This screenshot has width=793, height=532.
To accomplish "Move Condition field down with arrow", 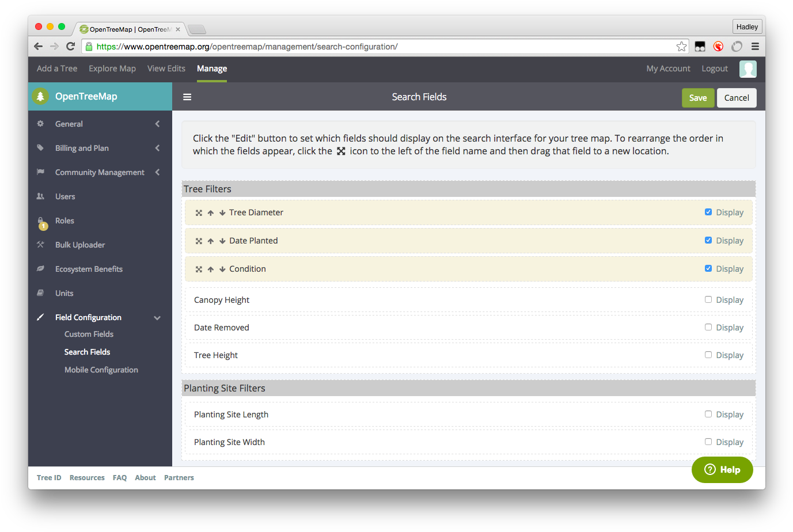I will click(222, 269).
